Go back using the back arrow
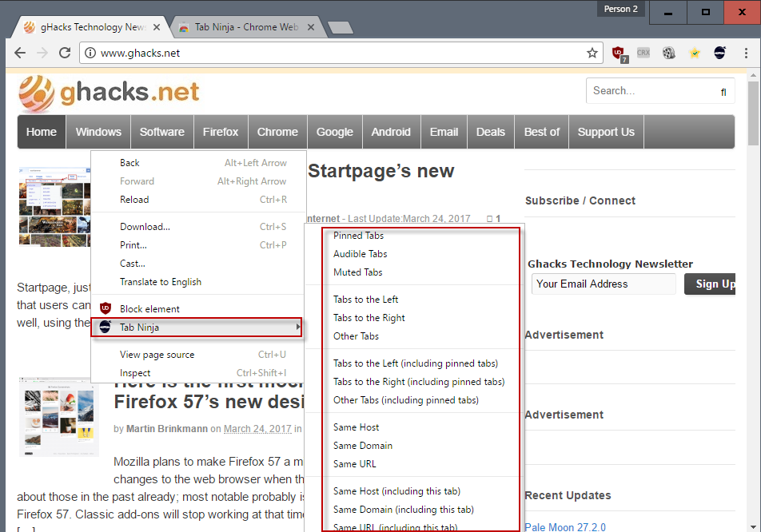Viewport: 761px width, 532px height. [20, 53]
